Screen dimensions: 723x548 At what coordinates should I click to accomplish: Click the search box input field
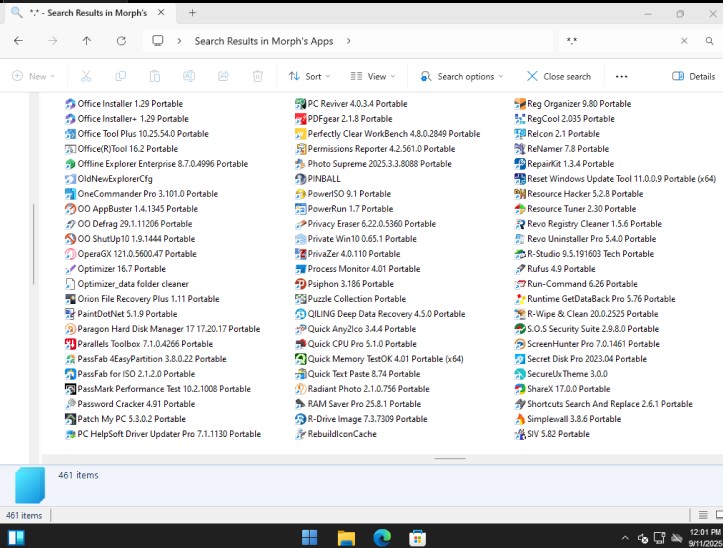(620, 41)
